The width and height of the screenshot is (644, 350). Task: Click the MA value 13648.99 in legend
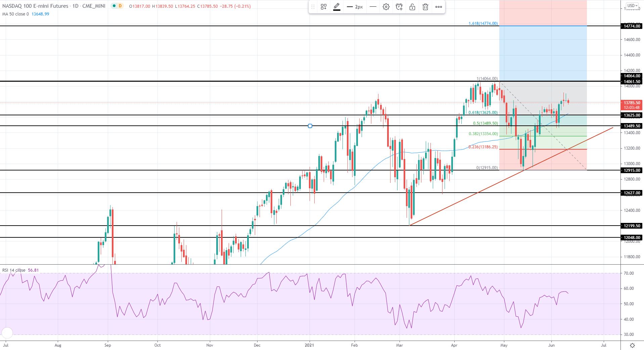[x=40, y=14]
